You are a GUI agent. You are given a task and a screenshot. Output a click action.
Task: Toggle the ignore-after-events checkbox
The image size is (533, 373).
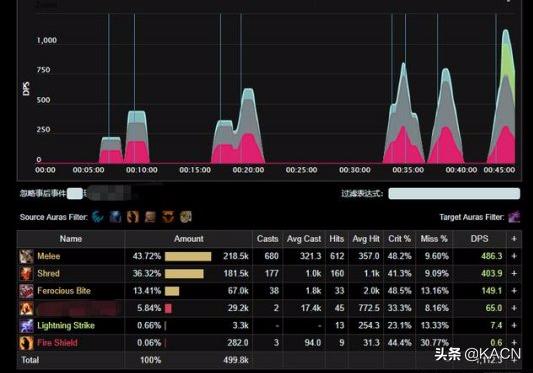75,193
